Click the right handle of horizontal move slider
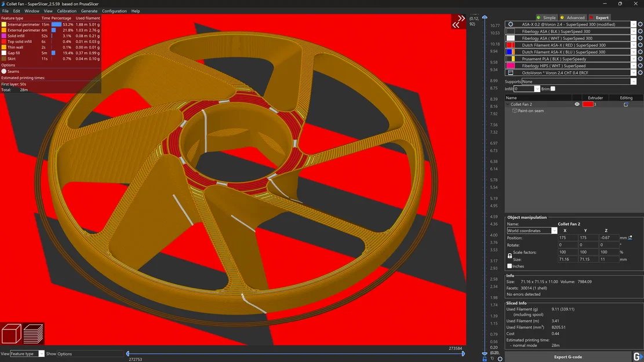The height and width of the screenshot is (362, 644). pos(463,353)
